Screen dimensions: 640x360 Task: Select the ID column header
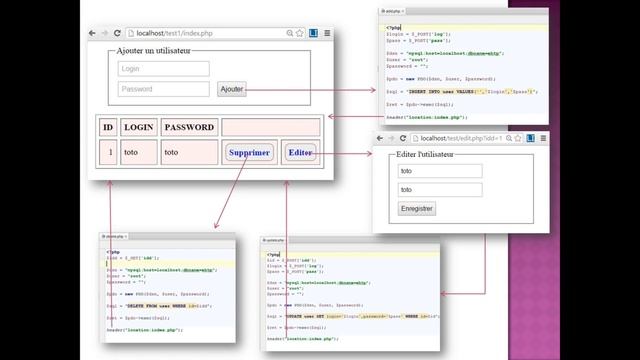tap(108, 127)
